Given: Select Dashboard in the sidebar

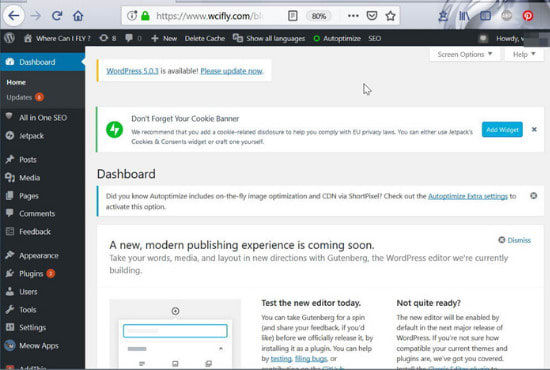Looking at the screenshot, I should click(x=42, y=62).
